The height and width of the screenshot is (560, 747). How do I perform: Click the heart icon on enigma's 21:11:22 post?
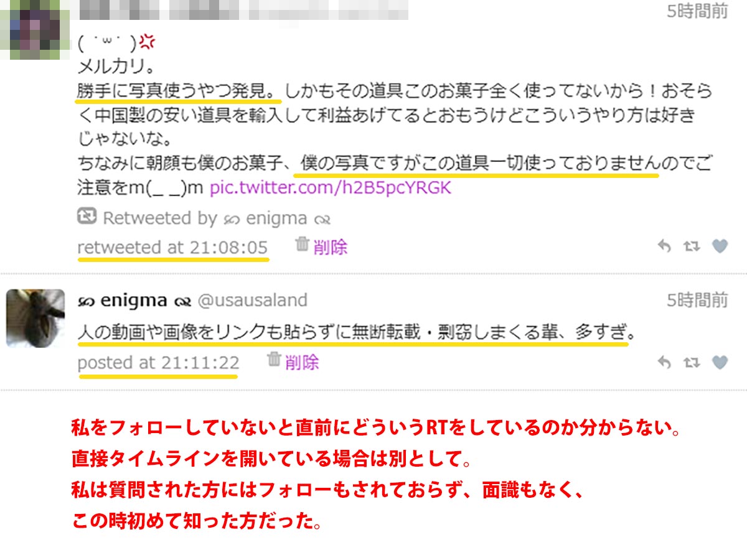(720, 362)
